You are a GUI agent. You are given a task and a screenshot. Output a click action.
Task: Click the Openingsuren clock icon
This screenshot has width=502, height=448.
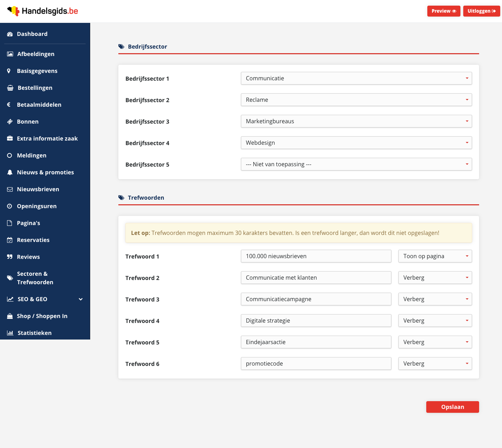pos(10,206)
